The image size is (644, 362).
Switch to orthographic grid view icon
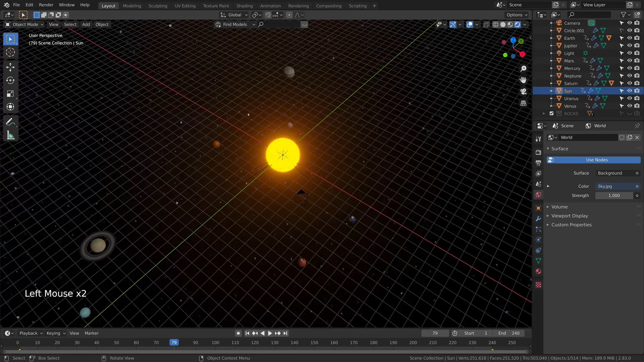click(523, 103)
